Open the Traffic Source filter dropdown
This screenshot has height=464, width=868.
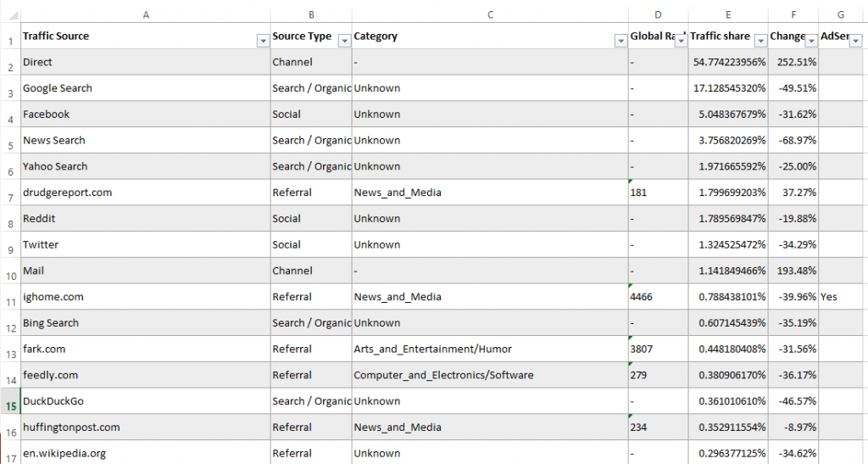[x=263, y=41]
